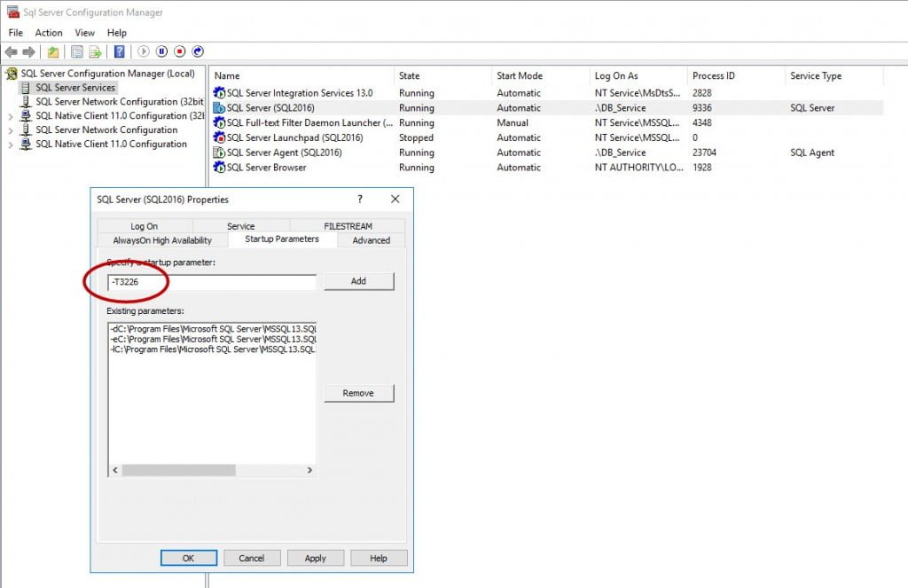
Task: Click the scrollbar's right arrow
Action: tap(309, 470)
